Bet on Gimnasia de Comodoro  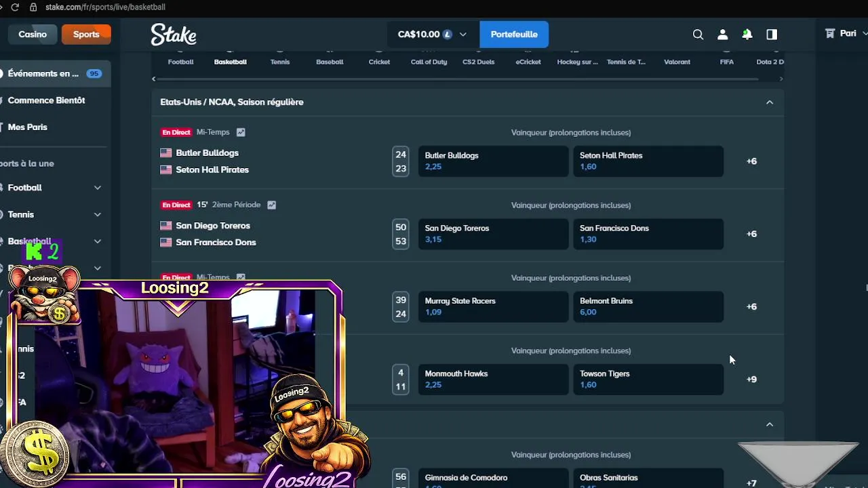(x=493, y=479)
